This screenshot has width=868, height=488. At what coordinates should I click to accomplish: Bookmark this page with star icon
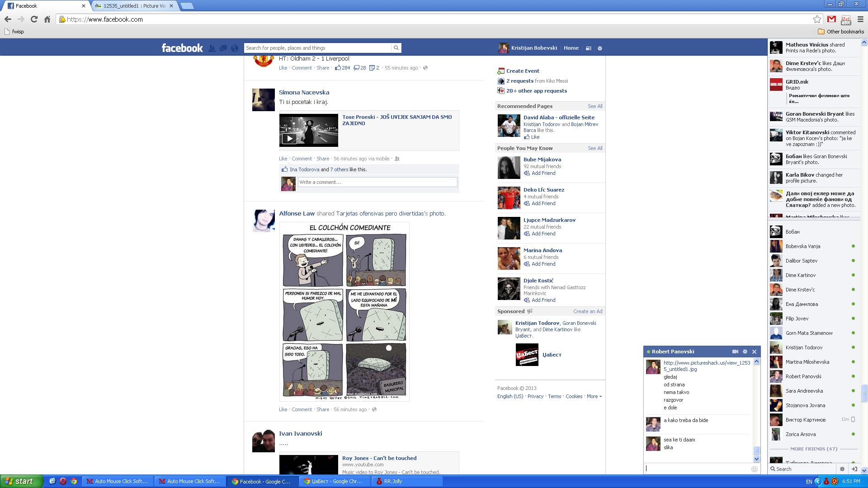817,19
